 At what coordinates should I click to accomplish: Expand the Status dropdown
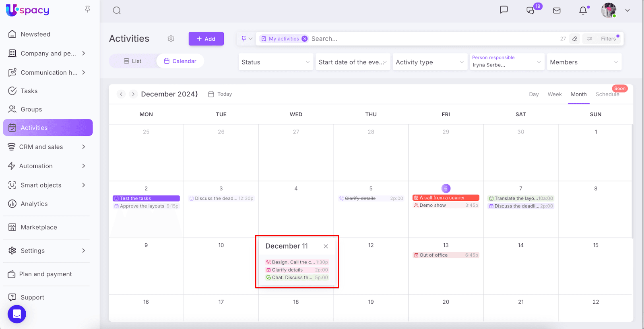(x=275, y=62)
